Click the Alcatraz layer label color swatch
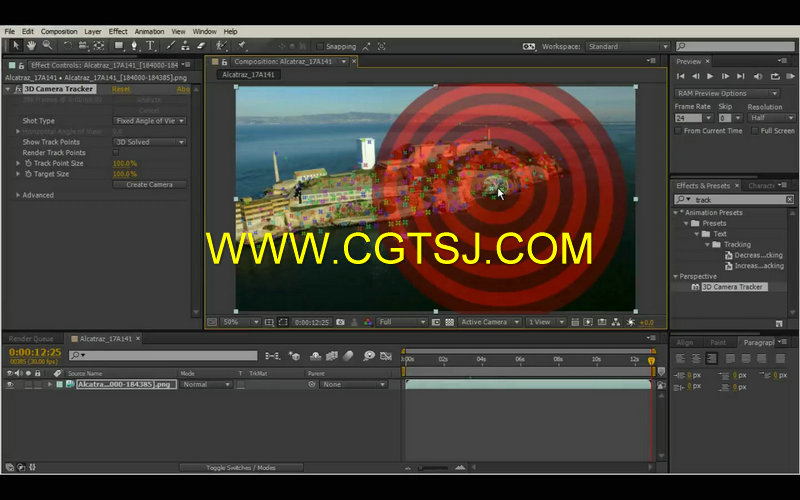This screenshot has width=800, height=500. click(60, 385)
